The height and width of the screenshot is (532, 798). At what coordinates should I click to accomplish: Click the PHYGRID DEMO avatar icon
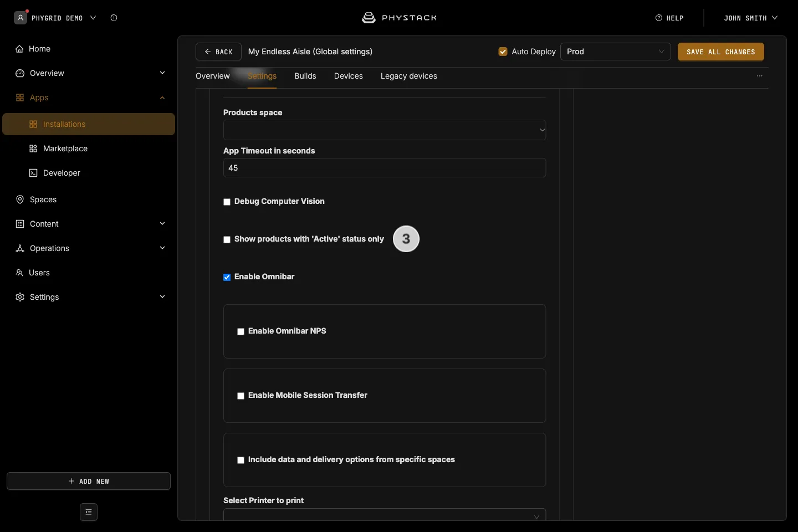[21, 18]
